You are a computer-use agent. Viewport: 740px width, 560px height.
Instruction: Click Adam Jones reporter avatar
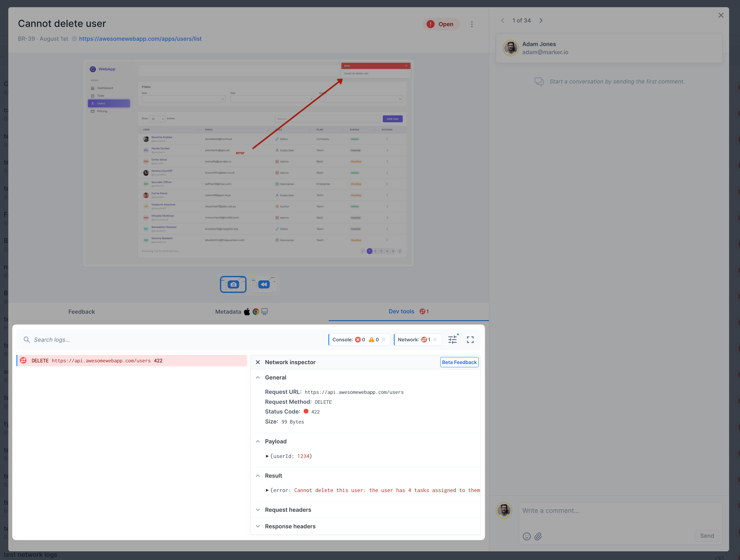(511, 48)
